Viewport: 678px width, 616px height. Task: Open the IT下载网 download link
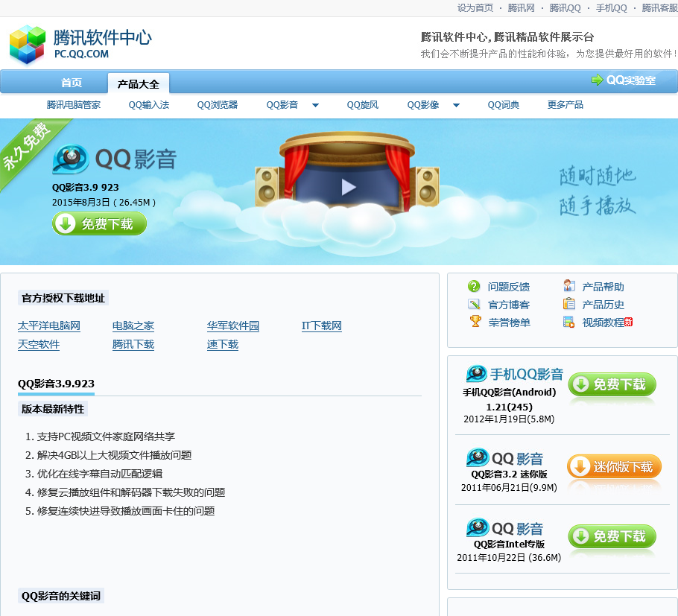point(322,326)
